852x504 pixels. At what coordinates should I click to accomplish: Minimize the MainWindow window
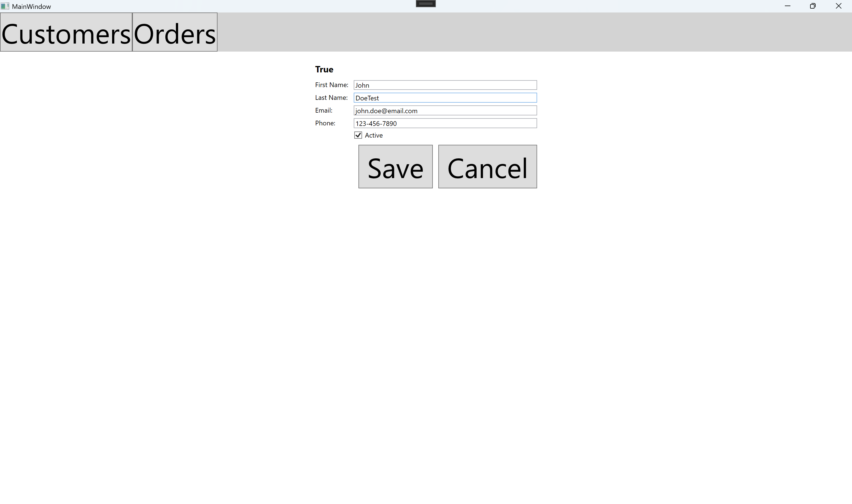(787, 6)
